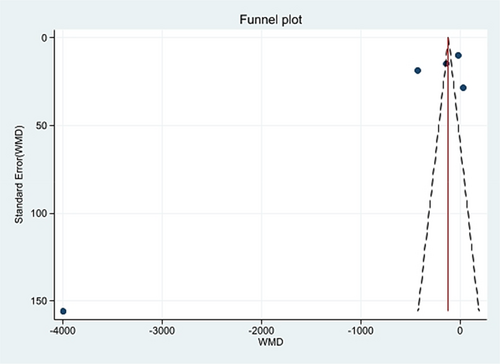The width and height of the screenshot is (500, 364).
Task: Select the WMD x-axis title
Action: pos(271,342)
